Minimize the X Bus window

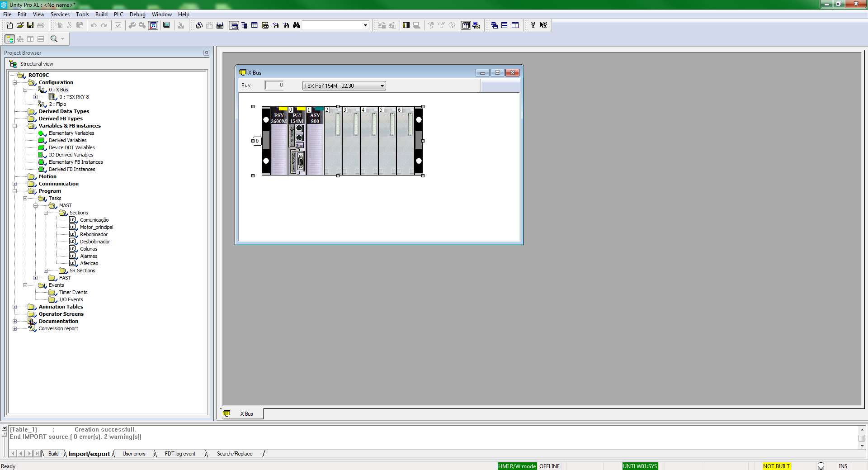coord(482,73)
